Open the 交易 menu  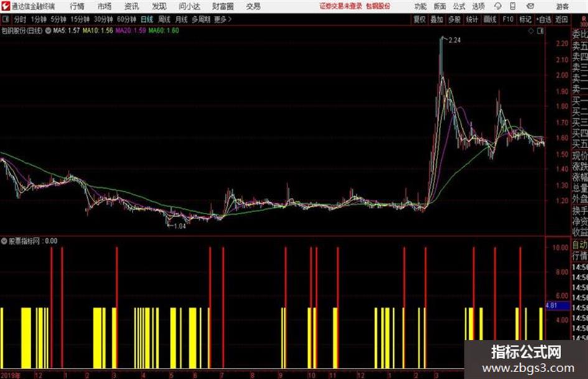[253, 6]
